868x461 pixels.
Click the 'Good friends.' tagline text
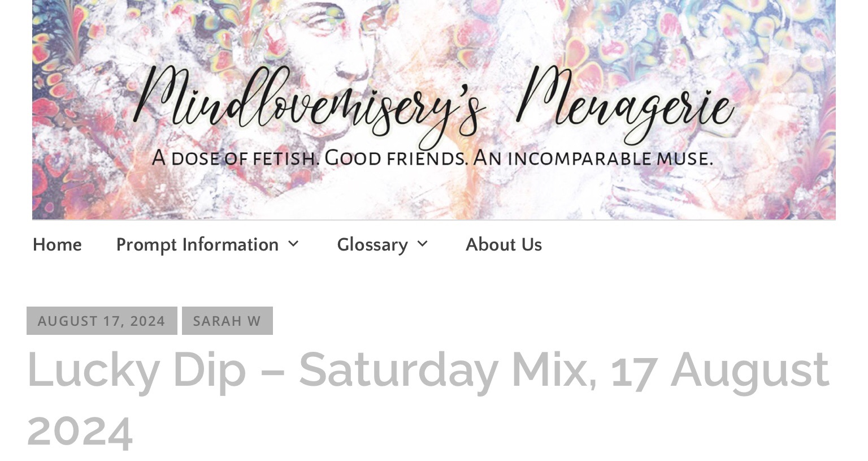click(397, 157)
